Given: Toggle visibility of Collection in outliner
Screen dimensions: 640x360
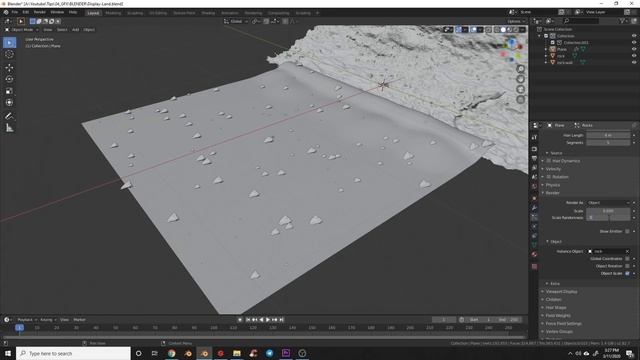Looking at the screenshot, I should point(634,36).
